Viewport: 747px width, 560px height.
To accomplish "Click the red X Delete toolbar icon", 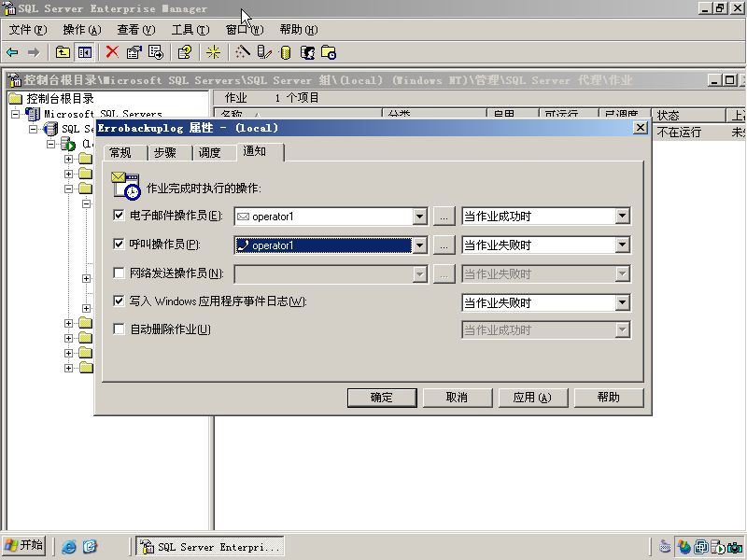I will coord(112,52).
